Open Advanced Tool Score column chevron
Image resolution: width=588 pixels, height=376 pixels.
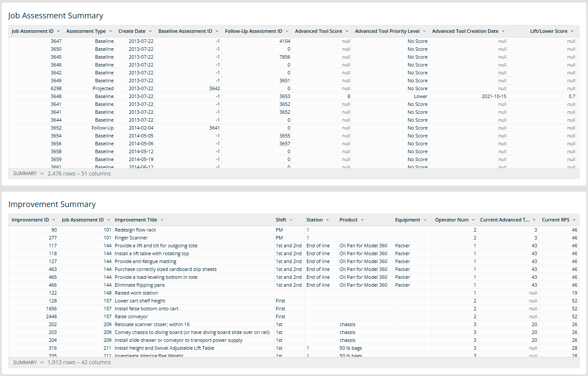347,32
